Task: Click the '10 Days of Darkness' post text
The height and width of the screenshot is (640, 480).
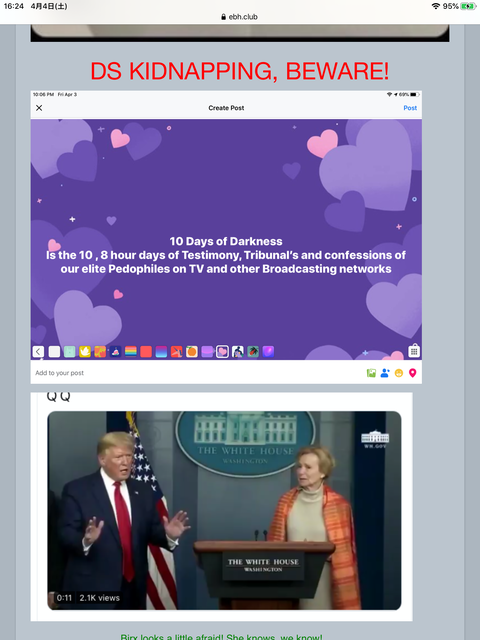Action: click(226, 241)
